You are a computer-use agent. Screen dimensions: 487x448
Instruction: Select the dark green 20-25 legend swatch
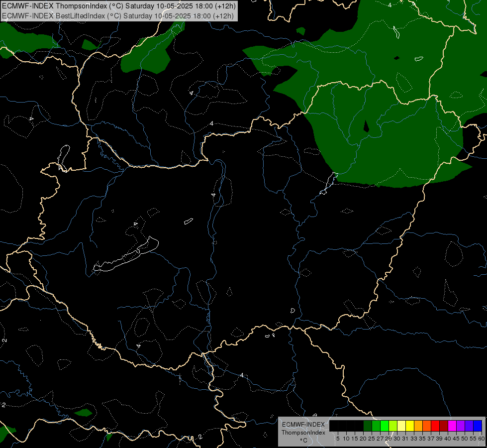tap(368, 426)
